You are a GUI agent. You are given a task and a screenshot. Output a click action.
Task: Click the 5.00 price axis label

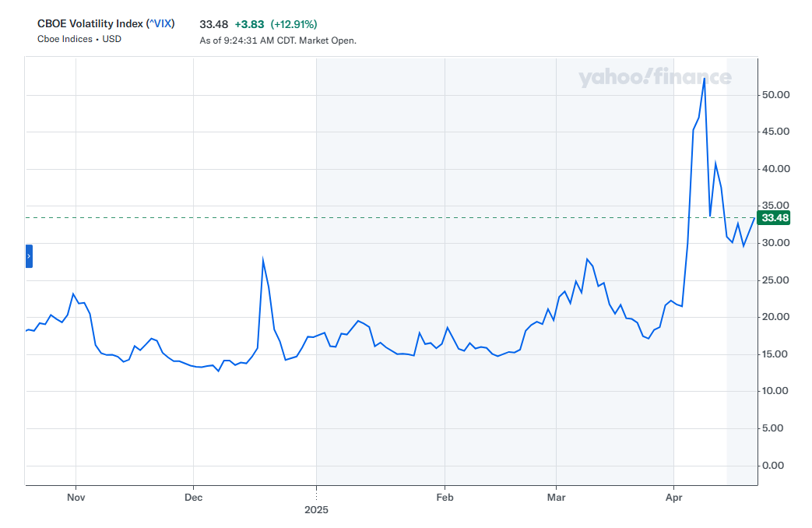pos(772,428)
